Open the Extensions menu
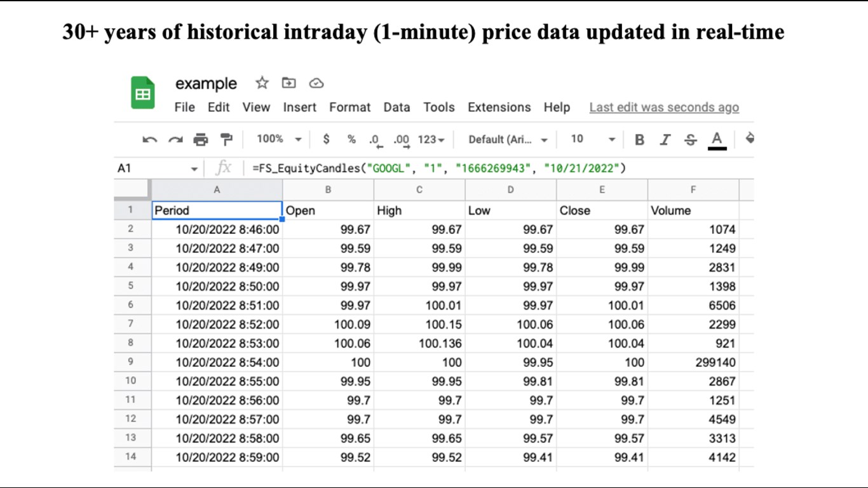Viewport: 868px width, 488px height. point(499,107)
